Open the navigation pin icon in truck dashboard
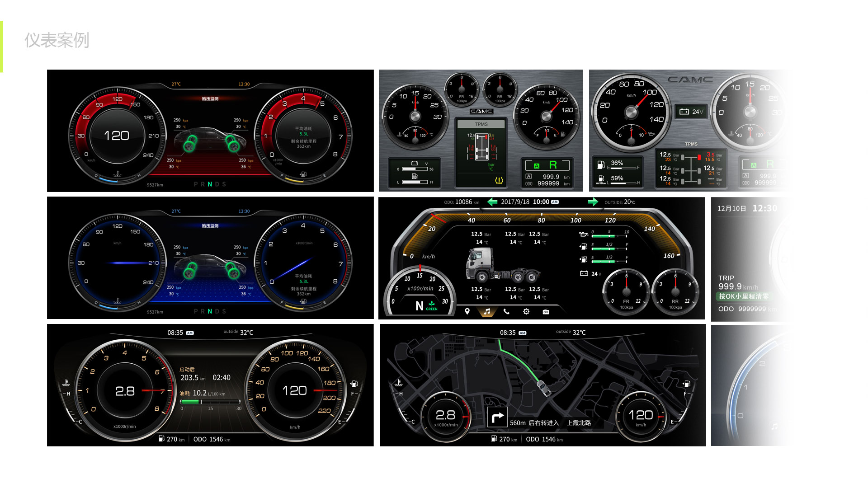This screenshot has width=868, height=488. (467, 311)
